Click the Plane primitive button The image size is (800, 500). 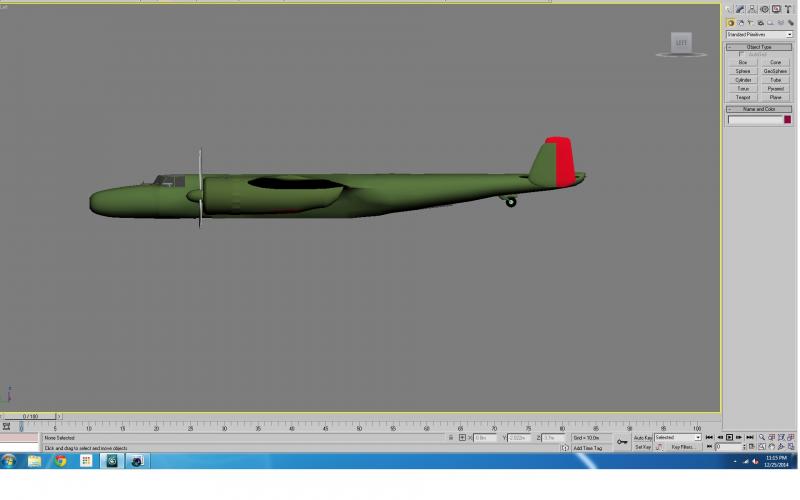(775, 97)
